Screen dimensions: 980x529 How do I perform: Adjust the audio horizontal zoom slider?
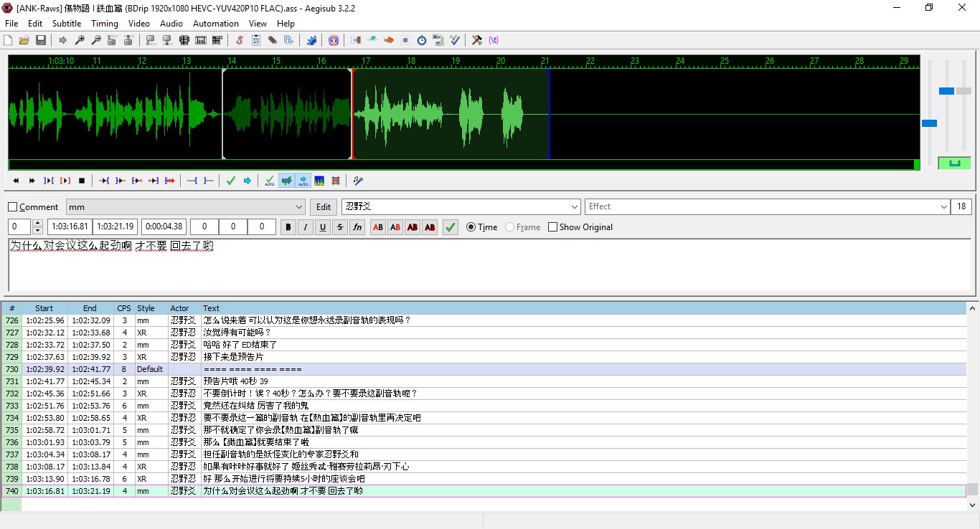point(929,123)
